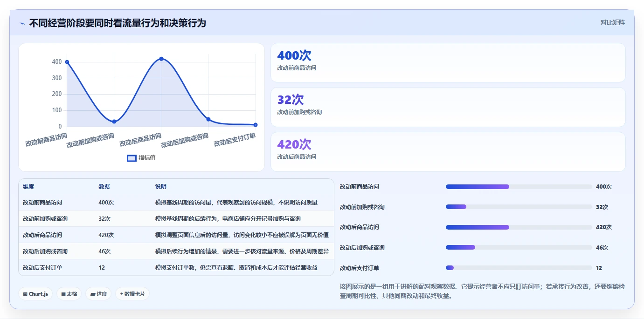644x319 pixels.
Task: Click the title 不同经营阶段要同时看流量行为和决策行为
Action: (118, 23)
